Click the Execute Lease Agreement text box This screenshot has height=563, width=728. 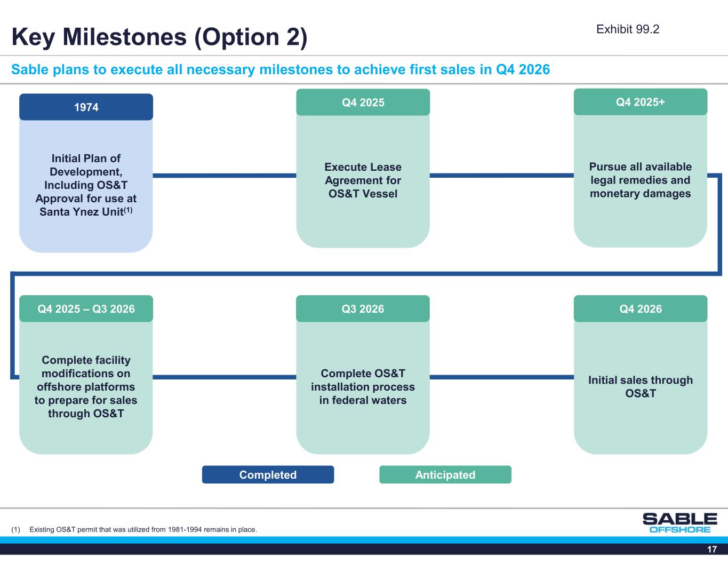(363, 180)
